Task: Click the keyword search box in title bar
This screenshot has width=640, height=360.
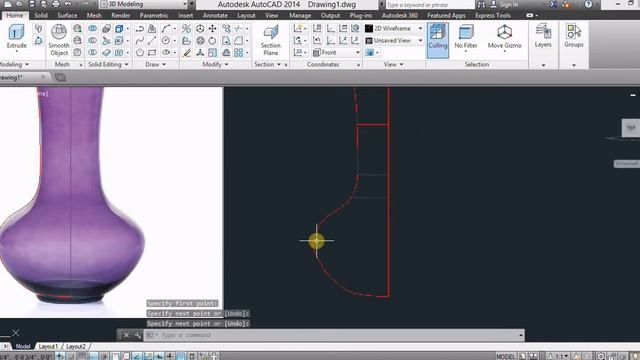Action: (429, 4)
